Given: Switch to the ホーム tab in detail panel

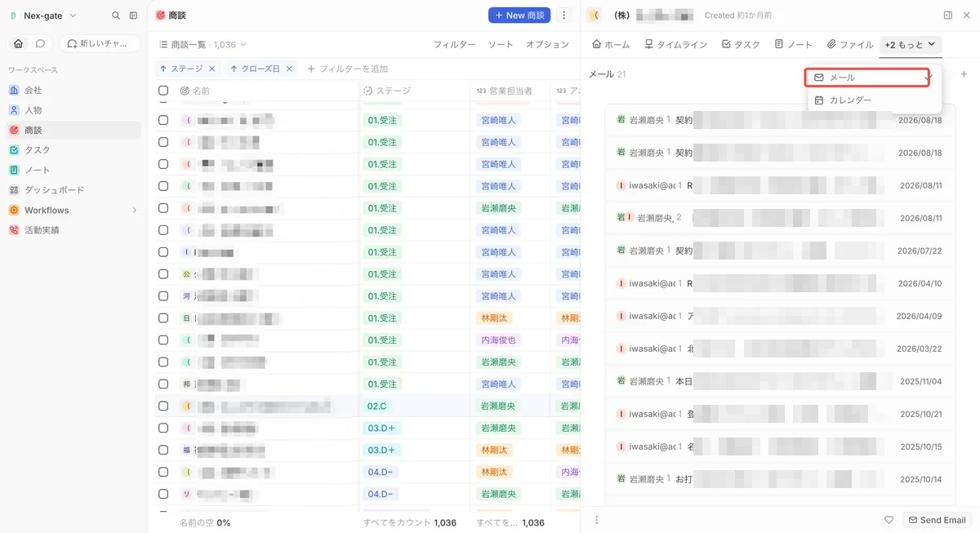Looking at the screenshot, I should [611, 44].
